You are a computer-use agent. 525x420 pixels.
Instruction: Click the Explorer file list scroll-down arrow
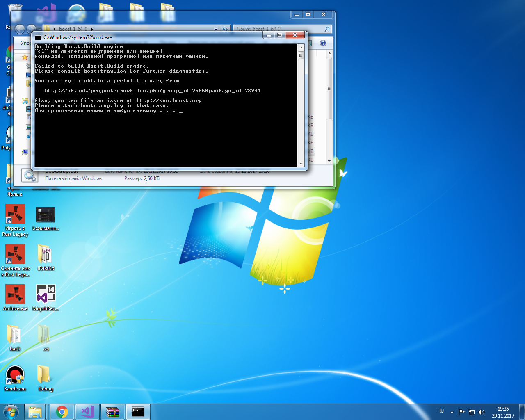point(329,161)
